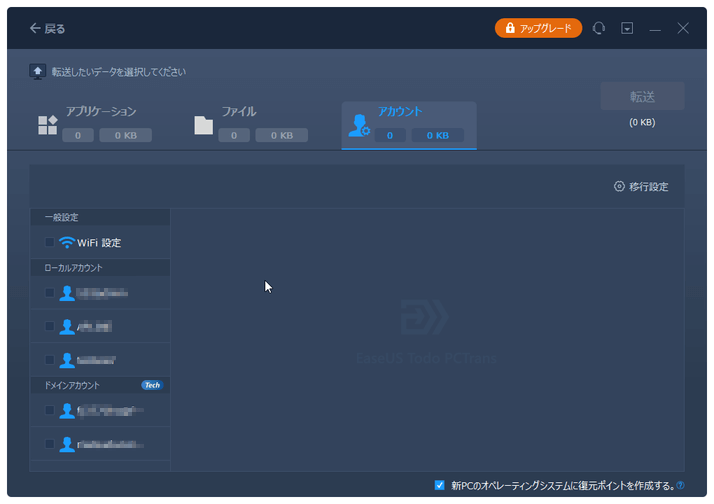Uncheck the restore point creation checkbox

440,485
